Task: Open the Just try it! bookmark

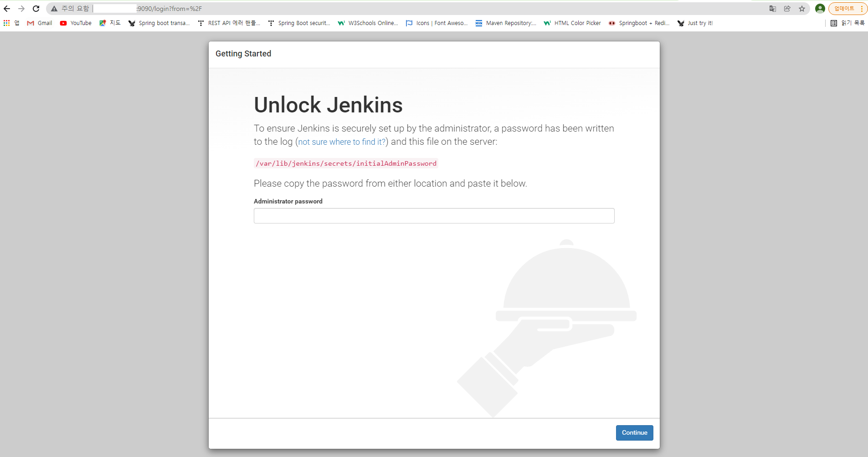Action: click(695, 23)
